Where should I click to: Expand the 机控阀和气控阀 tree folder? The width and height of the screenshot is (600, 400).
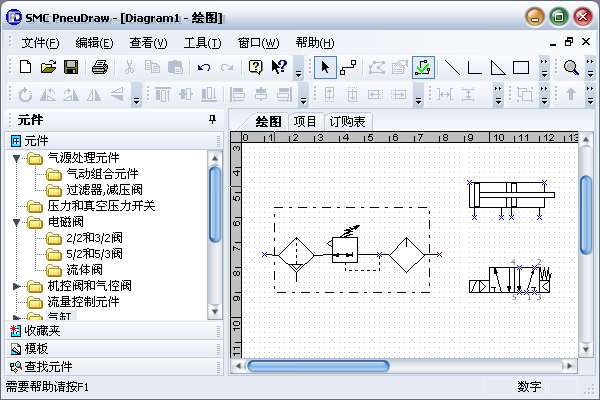click(17, 286)
